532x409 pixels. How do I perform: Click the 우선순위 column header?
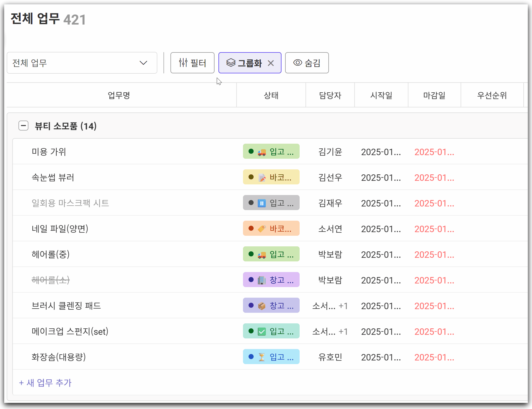pyautogui.click(x=492, y=95)
